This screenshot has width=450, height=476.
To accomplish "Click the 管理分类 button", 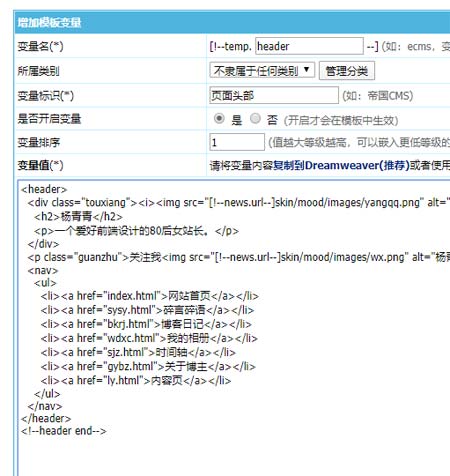I will tap(347, 71).
